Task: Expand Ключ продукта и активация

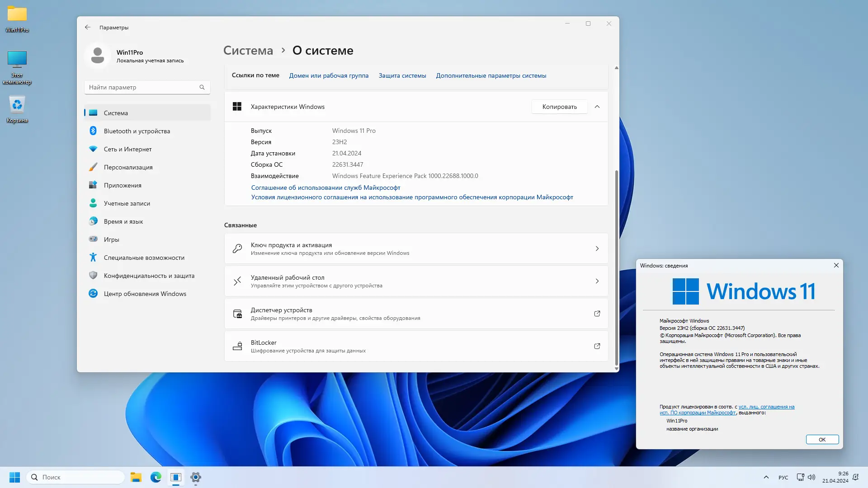Action: (x=597, y=249)
